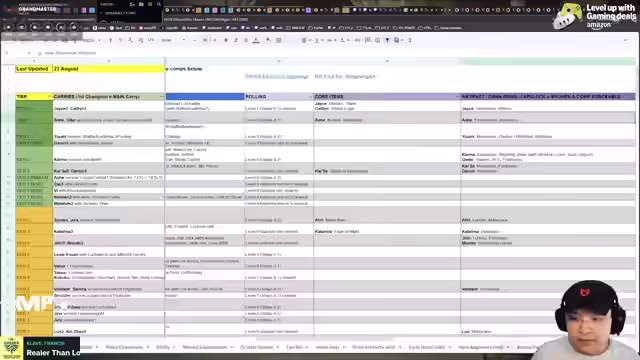Open the TIER column filter dropdown

tap(50, 97)
